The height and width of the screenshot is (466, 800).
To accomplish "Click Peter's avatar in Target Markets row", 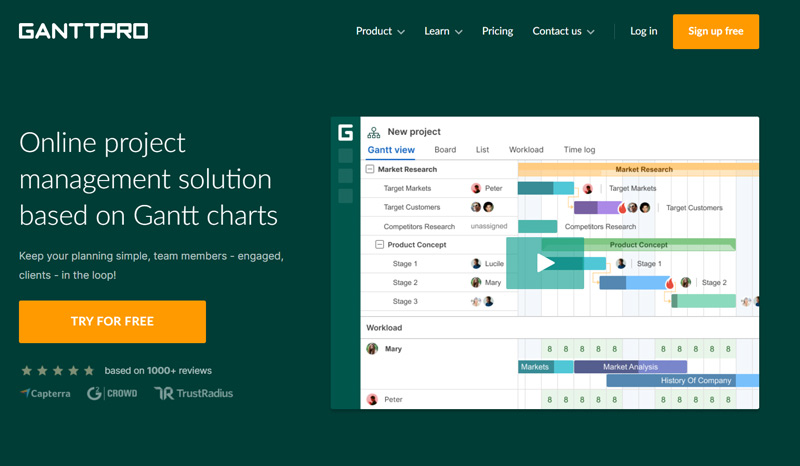I will click(x=476, y=188).
